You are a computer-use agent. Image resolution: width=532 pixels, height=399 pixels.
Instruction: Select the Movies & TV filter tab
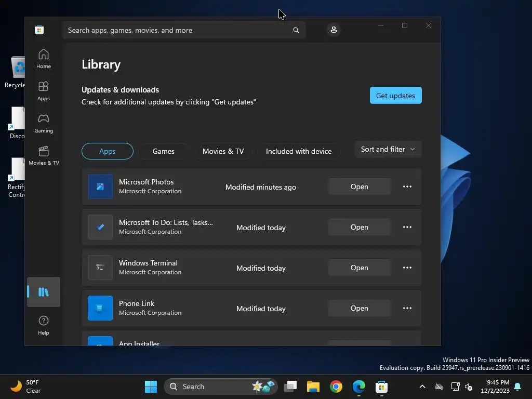coord(223,151)
